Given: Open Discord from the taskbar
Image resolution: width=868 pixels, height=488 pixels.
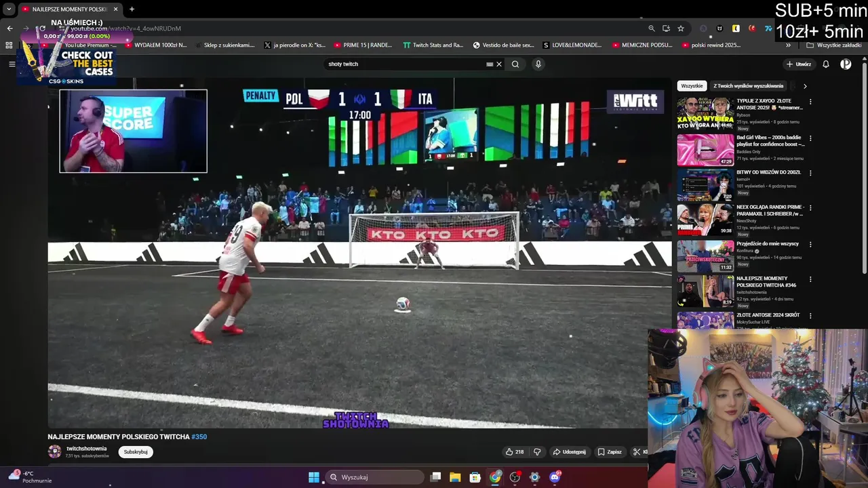Looking at the screenshot, I should [x=555, y=477].
